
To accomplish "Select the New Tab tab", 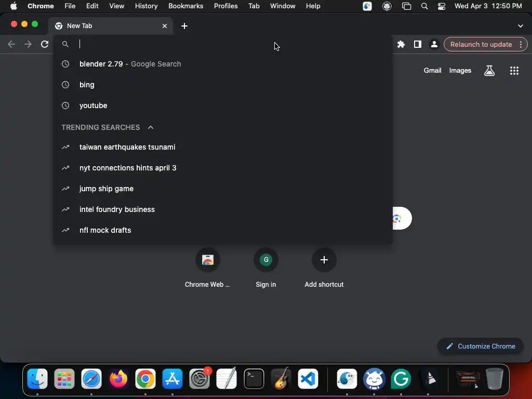I will click(x=111, y=26).
